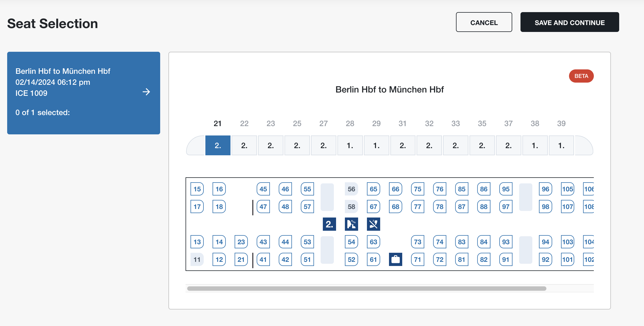Pick seat 45
The height and width of the screenshot is (326, 644).
coord(263,189)
